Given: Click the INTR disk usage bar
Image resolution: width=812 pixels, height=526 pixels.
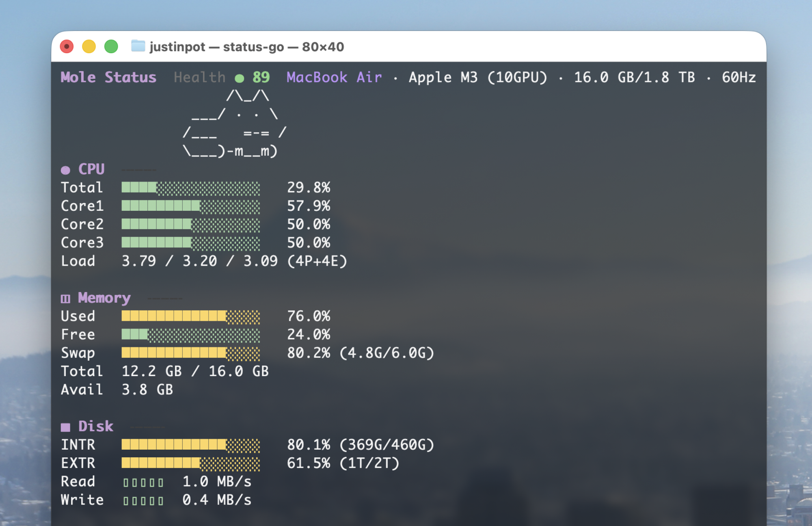Looking at the screenshot, I should 191,445.
